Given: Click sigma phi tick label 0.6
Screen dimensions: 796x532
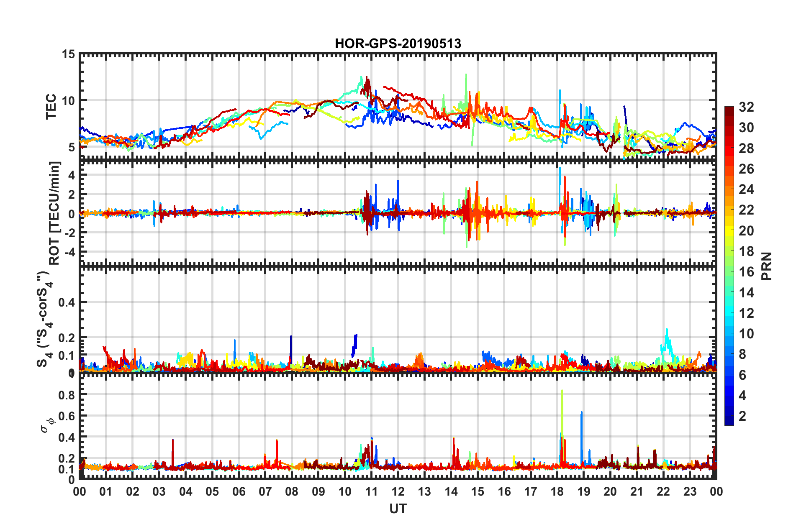Looking at the screenshot, I should pos(67,416).
